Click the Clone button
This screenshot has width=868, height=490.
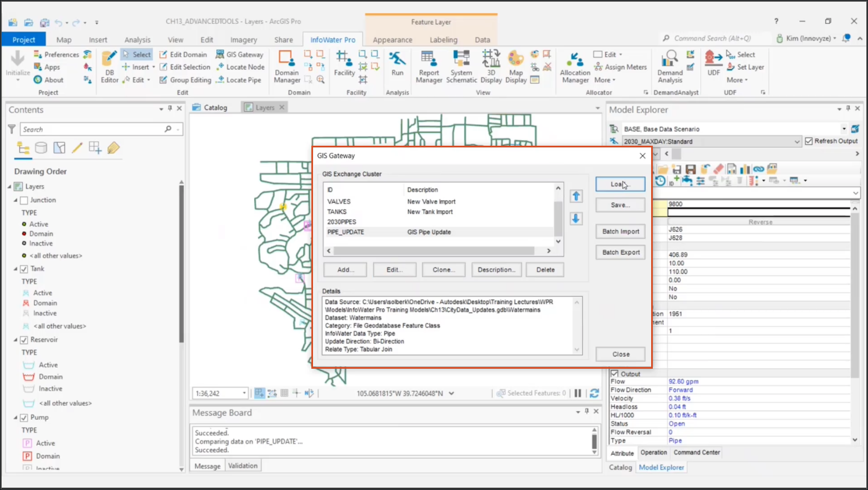(x=444, y=270)
